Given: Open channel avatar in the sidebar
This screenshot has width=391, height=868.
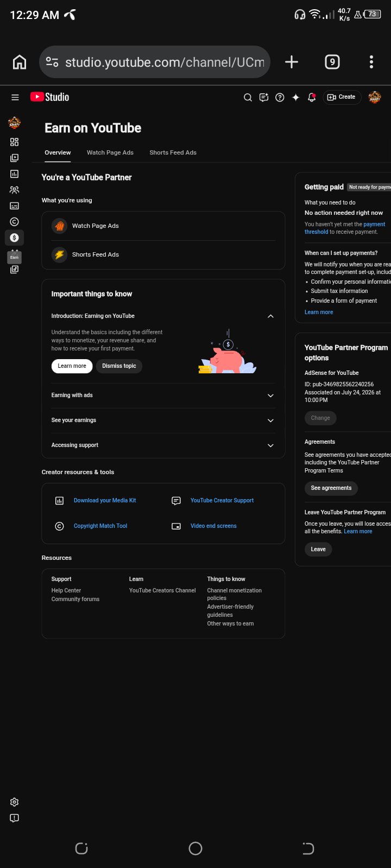Looking at the screenshot, I should [x=15, y=123].
